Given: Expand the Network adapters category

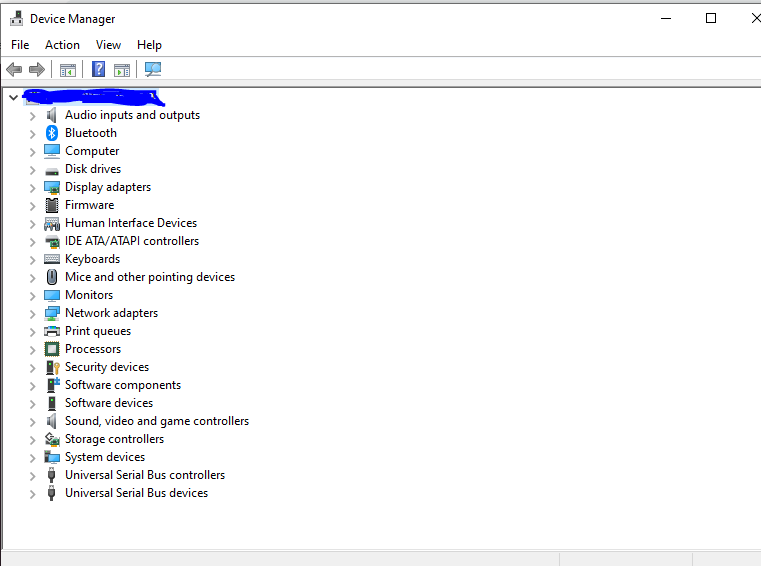Looking at the screenshot, I should [x=32, y=313].
